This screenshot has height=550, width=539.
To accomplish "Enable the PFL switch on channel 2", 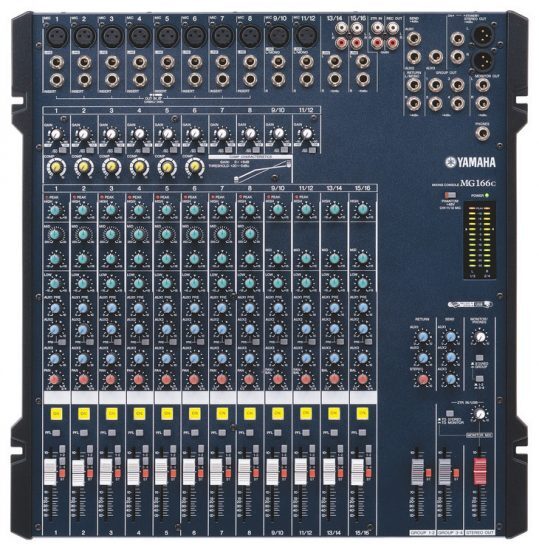I will [84, 433].
